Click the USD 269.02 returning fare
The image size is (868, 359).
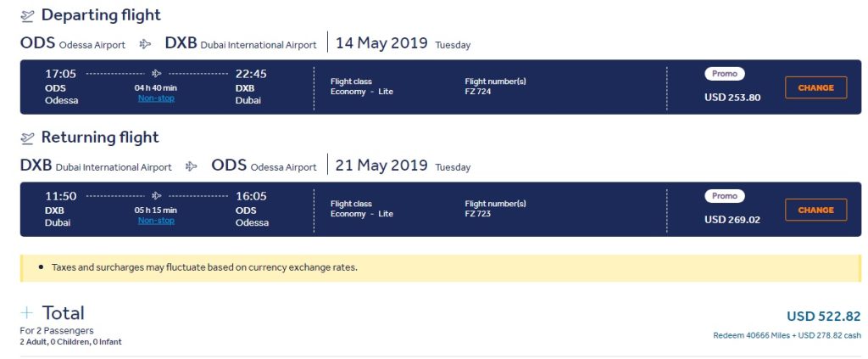click(732, 219)
